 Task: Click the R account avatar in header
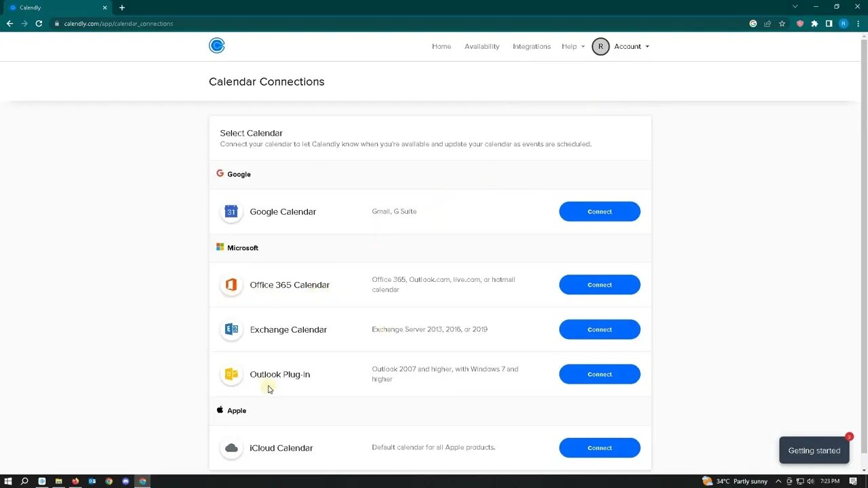600,46
